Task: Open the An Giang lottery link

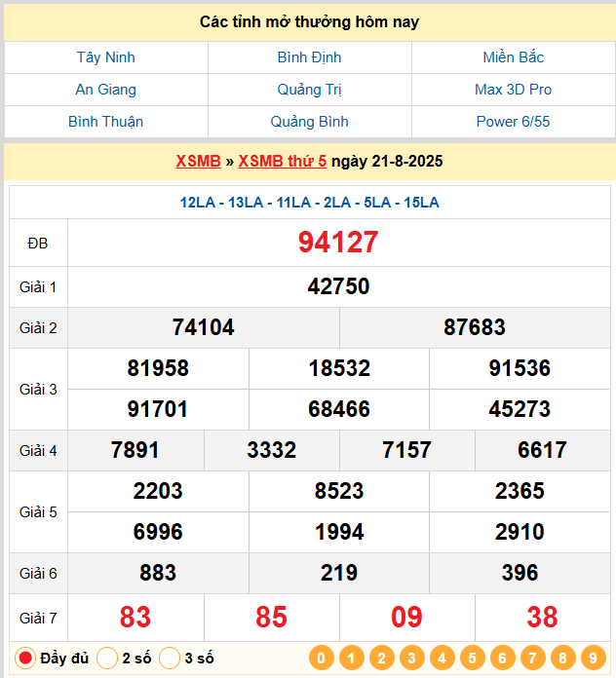Action: (105, 90)
